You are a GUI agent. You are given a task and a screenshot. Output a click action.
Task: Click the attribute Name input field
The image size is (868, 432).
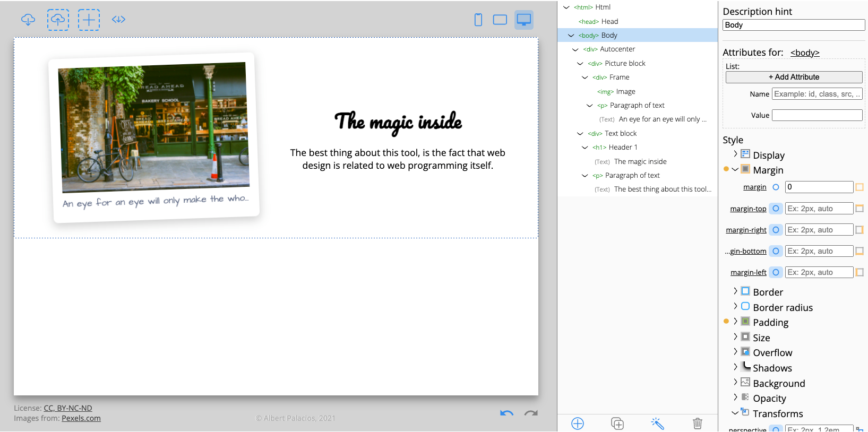pos(817,94)
